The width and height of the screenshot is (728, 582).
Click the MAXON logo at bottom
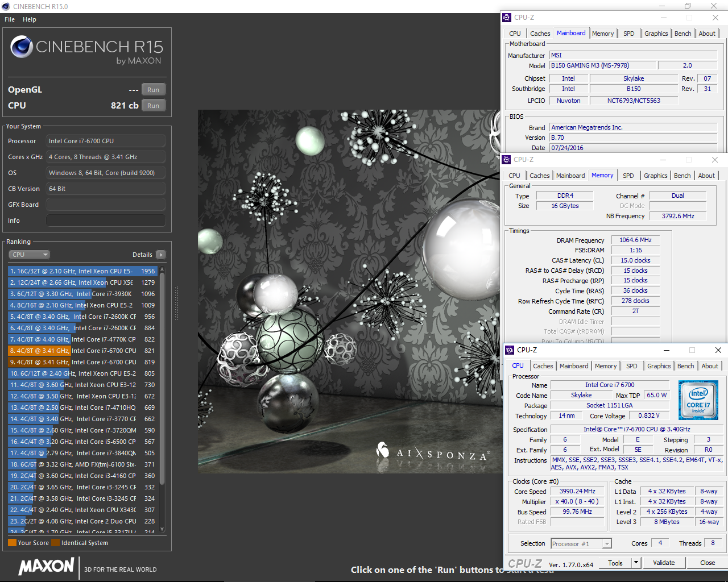click(47, 566)
